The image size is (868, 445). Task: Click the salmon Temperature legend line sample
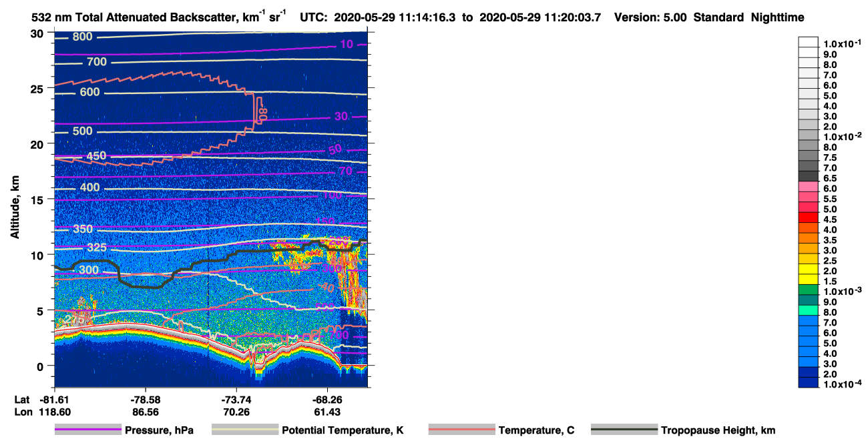click(461, 430)
